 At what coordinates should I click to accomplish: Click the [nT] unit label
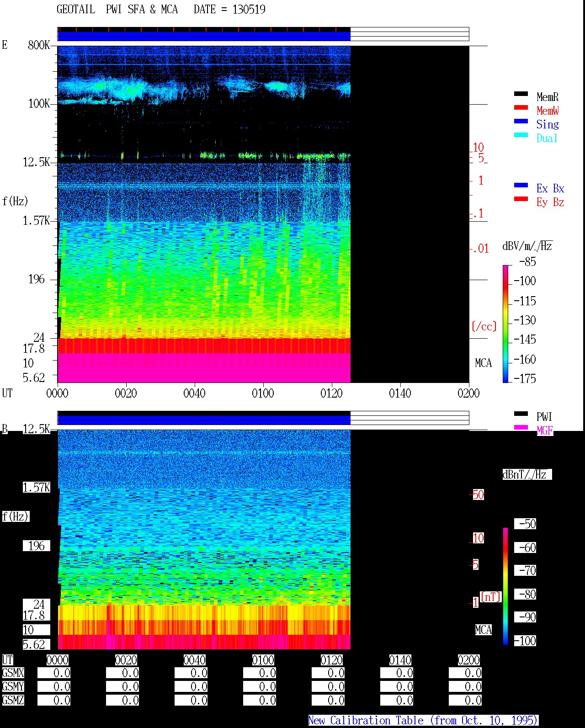[x=491, y=597]
